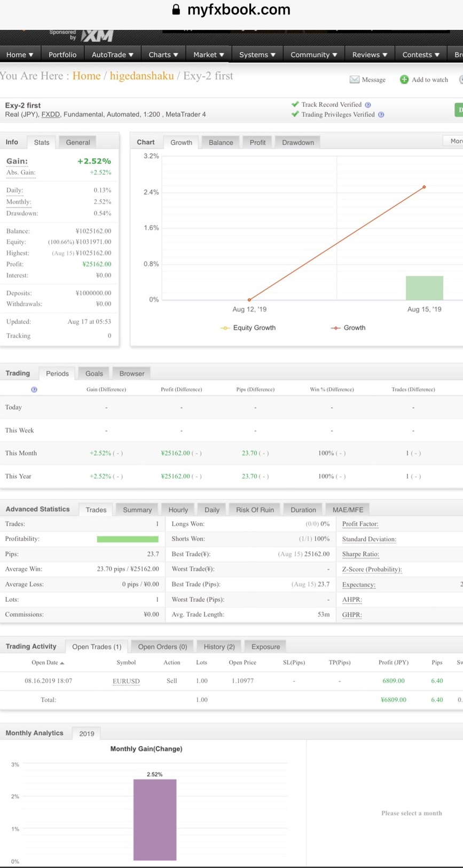
Task: Open the higedanshaku profile link
Action: 142,76
